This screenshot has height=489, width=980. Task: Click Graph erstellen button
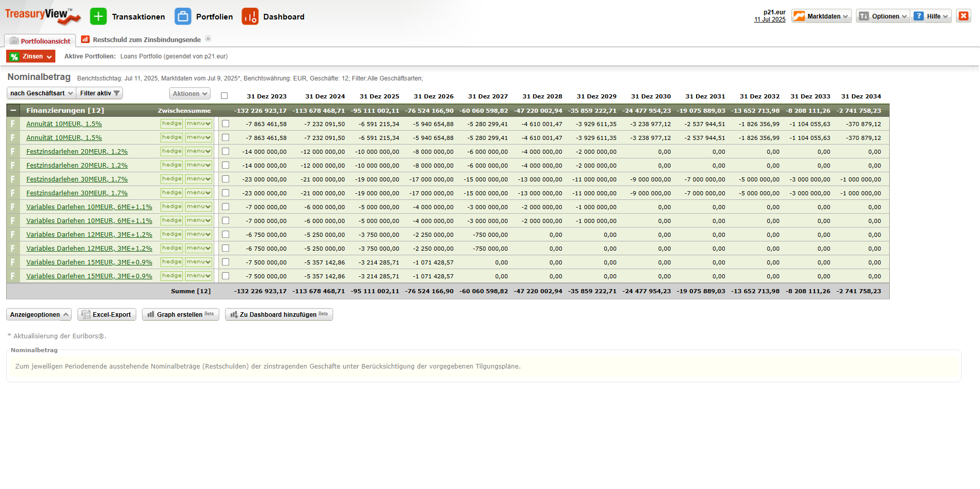[x=180, y=315]
